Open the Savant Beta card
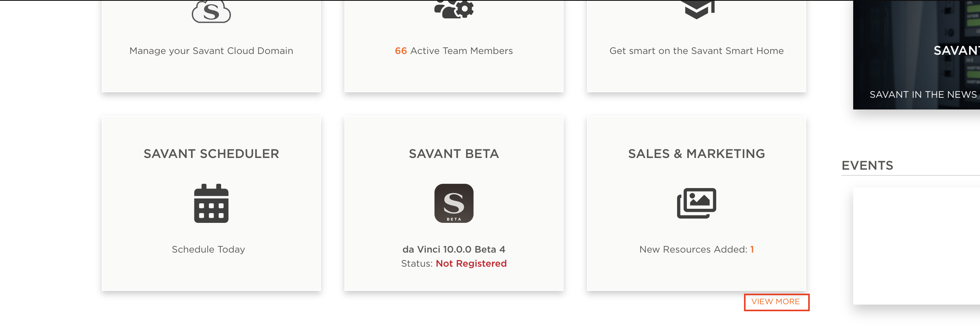Viewport: 980px width, 330px height. click(454, 202)
